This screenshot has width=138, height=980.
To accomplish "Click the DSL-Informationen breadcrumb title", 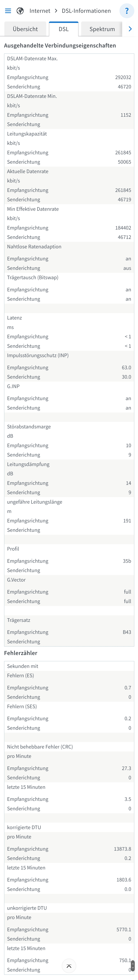I will point(86,11).
